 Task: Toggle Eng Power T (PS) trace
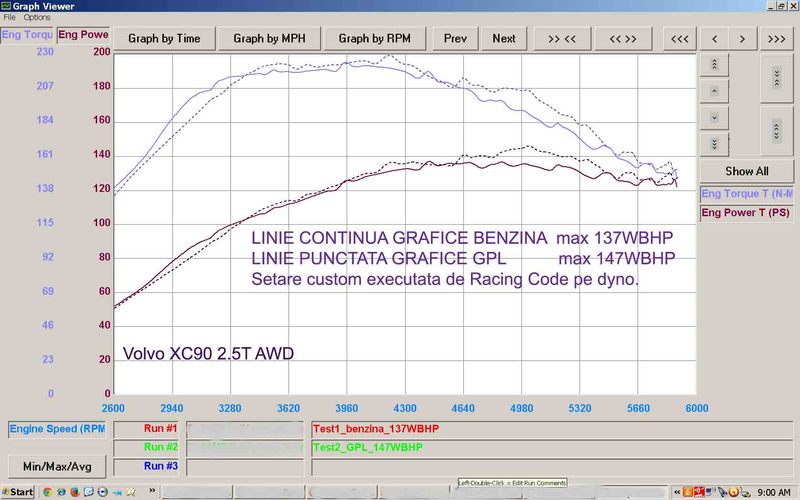click(747, 213)
